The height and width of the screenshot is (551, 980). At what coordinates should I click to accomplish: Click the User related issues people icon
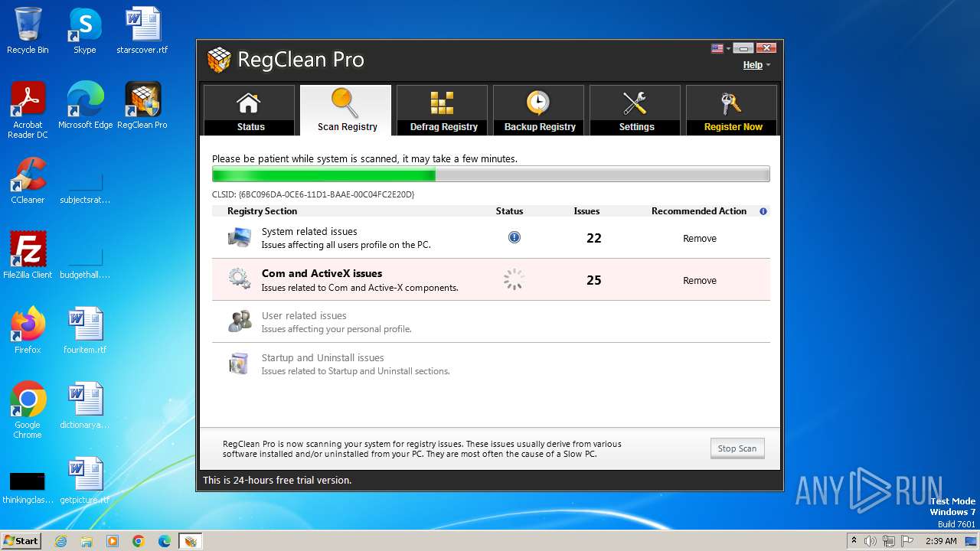pyautogui.click(x=240, y=321)
